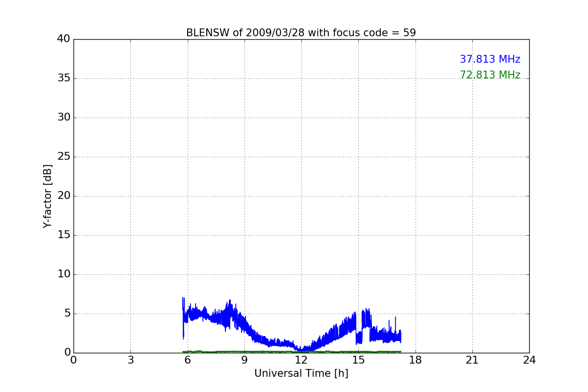Click x-axis tick value 12

tap(301, 360)
